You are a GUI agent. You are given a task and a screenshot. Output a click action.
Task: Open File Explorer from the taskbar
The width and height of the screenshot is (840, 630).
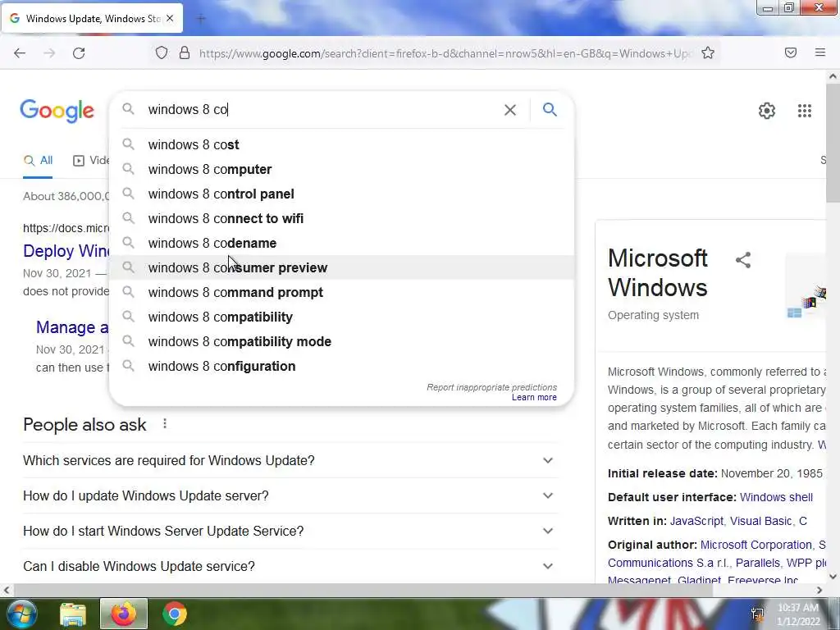(73, 614)
